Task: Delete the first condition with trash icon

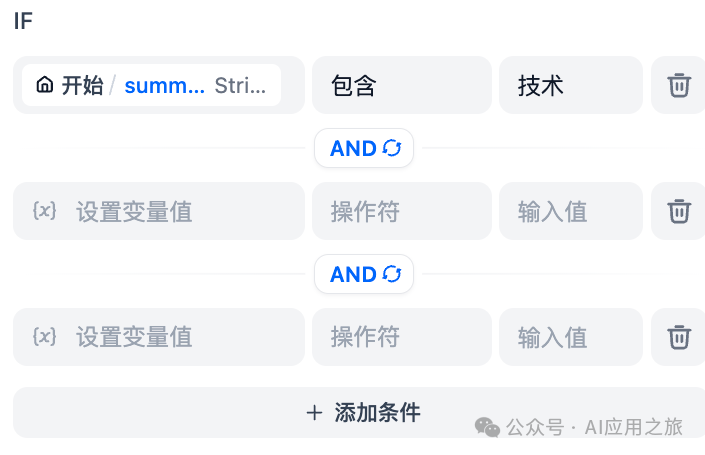Action: [x=679, y=86]
